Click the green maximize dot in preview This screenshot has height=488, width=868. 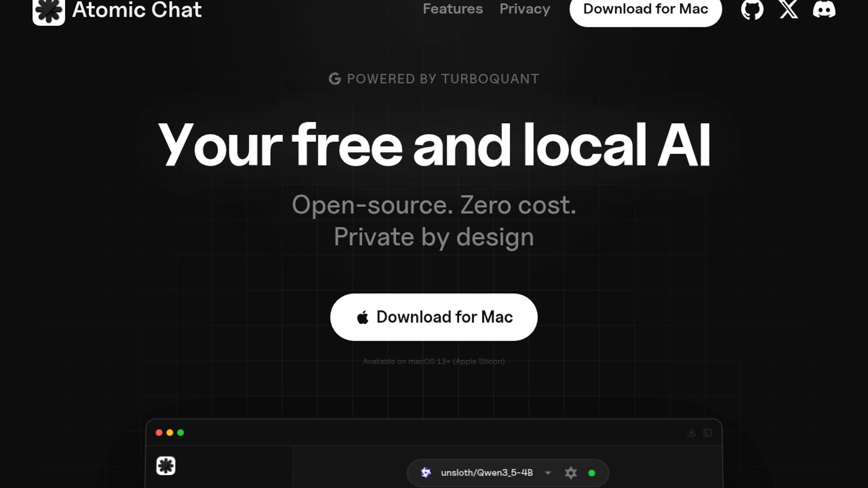pos(180,433)
